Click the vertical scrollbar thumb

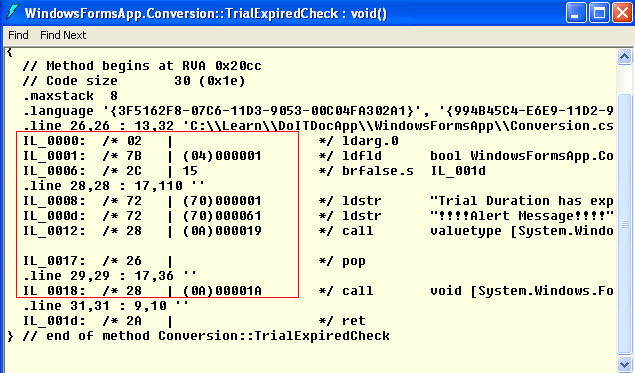(624, 223)
